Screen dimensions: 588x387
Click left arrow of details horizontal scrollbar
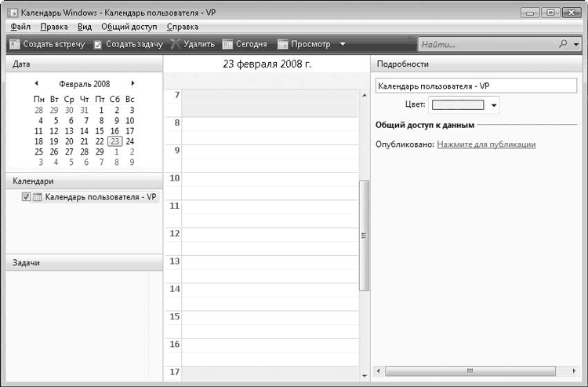379,371
